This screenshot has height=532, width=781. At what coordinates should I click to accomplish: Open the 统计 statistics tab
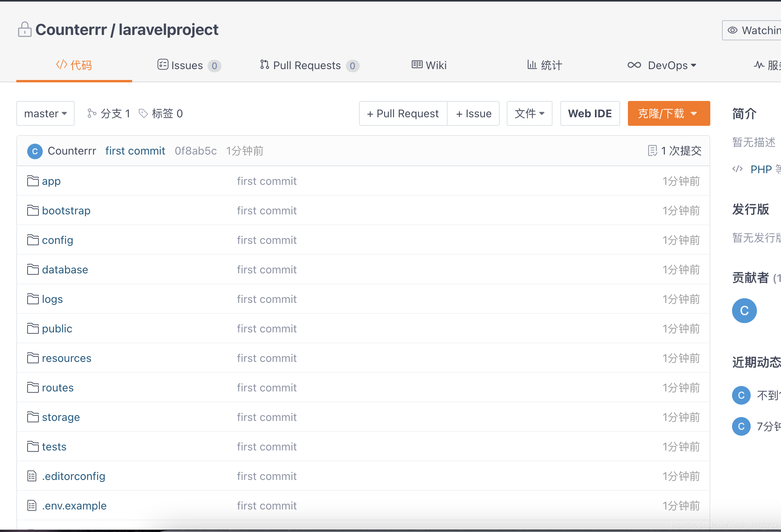(544, 65)
